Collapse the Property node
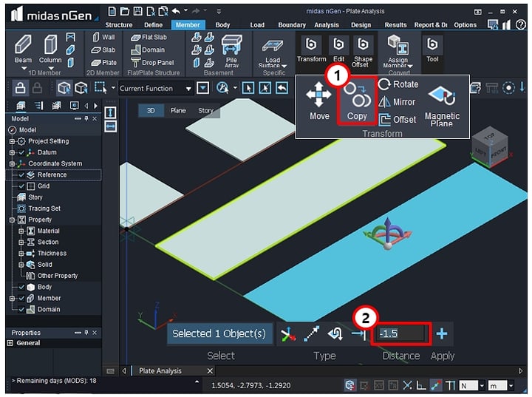Viewport: 532px width, 397px height. [x=12, y=220]
